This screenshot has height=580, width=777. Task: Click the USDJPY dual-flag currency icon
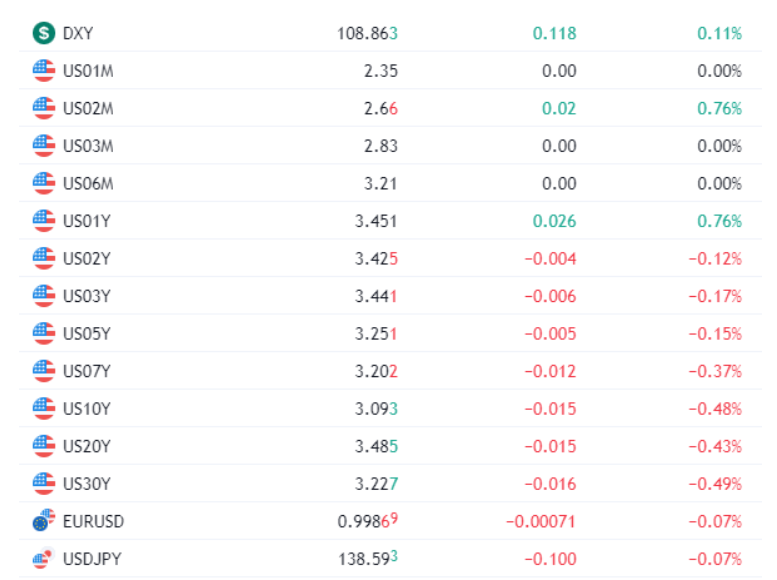[x=44, y=558]
